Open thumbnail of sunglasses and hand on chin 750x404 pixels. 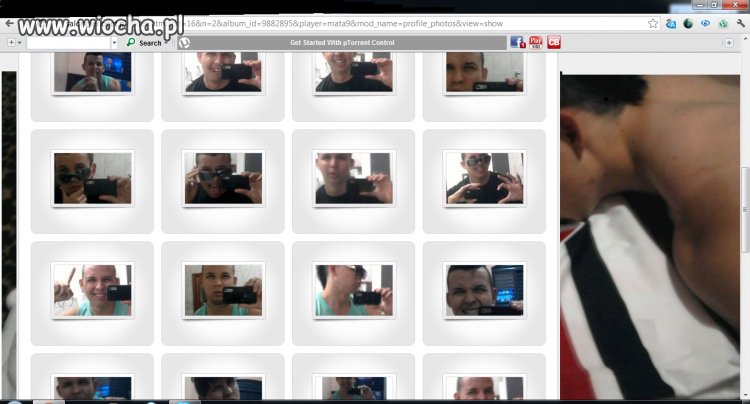pyautogui.click(x=92, y=178)
